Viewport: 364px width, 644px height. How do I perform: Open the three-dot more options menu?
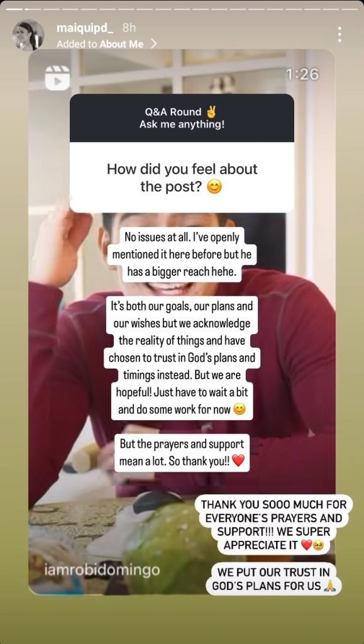click(339, 35)
